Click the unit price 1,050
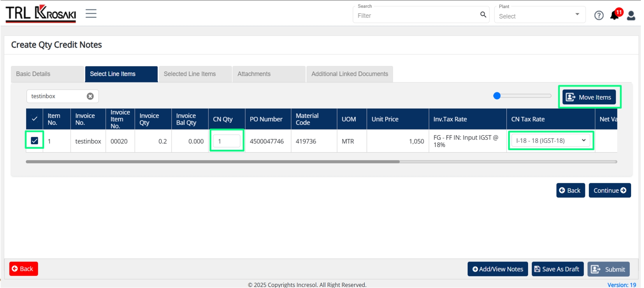644x288 pixels. point(417,141)
